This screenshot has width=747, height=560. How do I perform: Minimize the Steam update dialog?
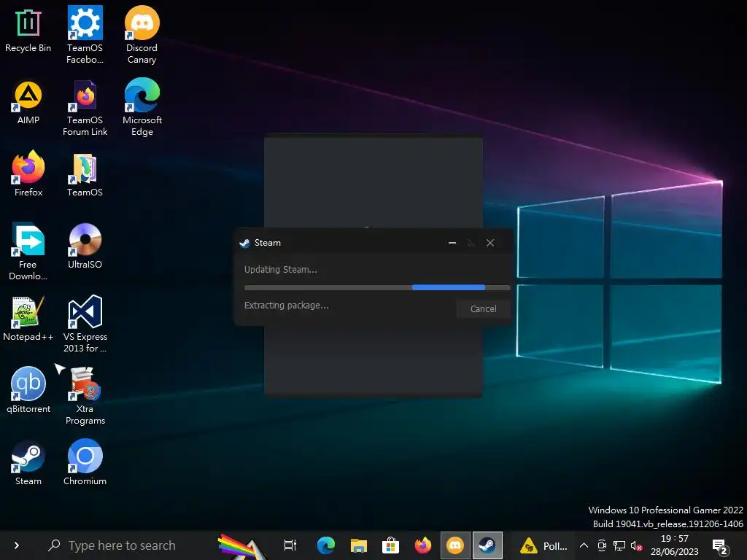point(452,243)
